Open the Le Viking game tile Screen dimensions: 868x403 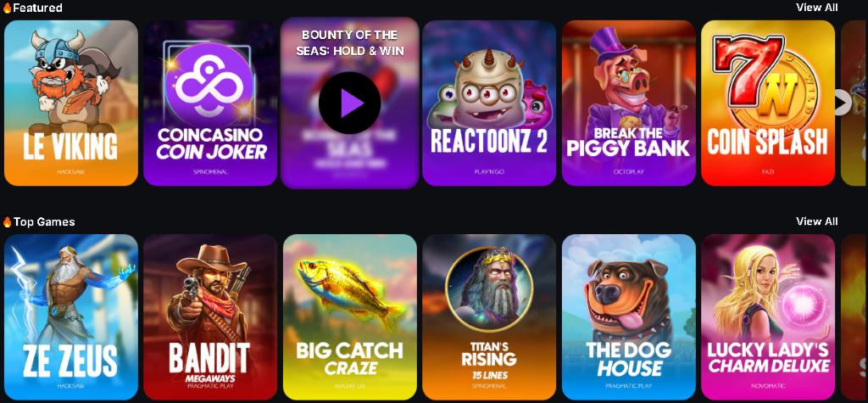point(71,104)
